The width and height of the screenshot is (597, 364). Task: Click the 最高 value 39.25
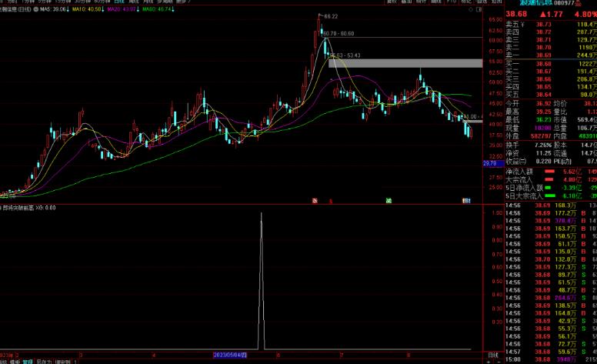point(544,112)
